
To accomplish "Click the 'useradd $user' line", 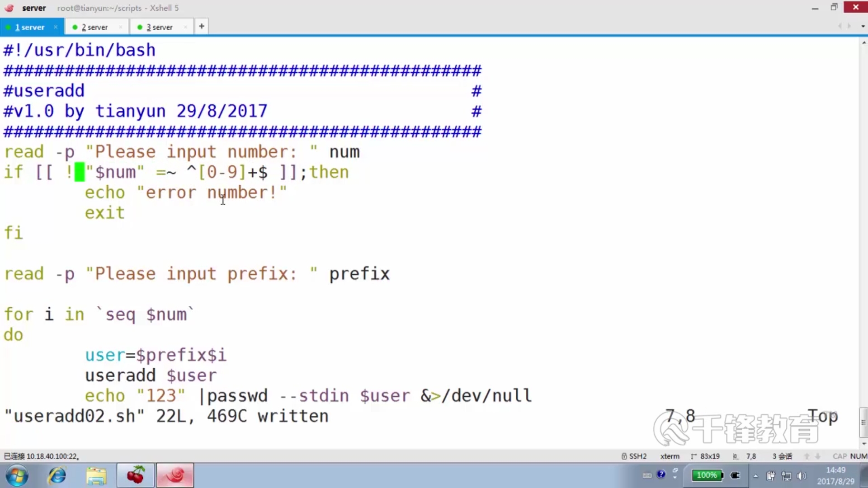I will pos(151,375).
